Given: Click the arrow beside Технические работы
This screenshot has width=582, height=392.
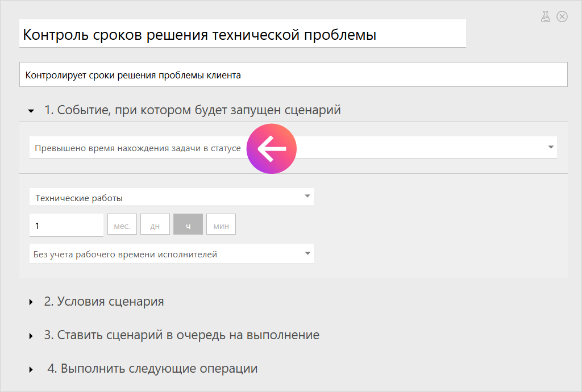Looking at the screenshot, I should tap(307, 197).
